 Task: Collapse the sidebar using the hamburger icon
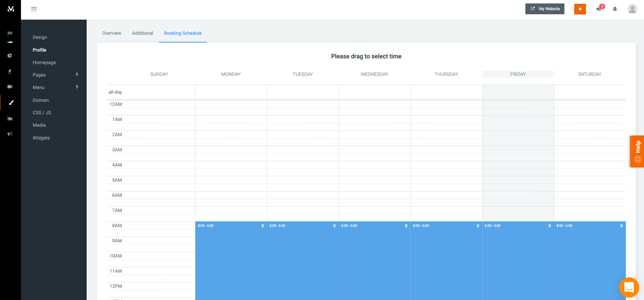[x=34, y=9]
